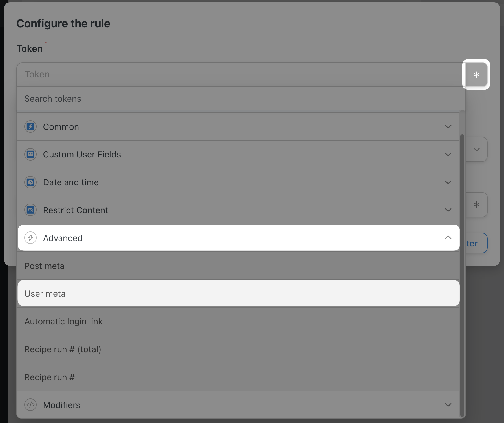This screenshot has width=504, height=423.
Task: Pick Recipe run # (total) token
Action: coord(63,349)
